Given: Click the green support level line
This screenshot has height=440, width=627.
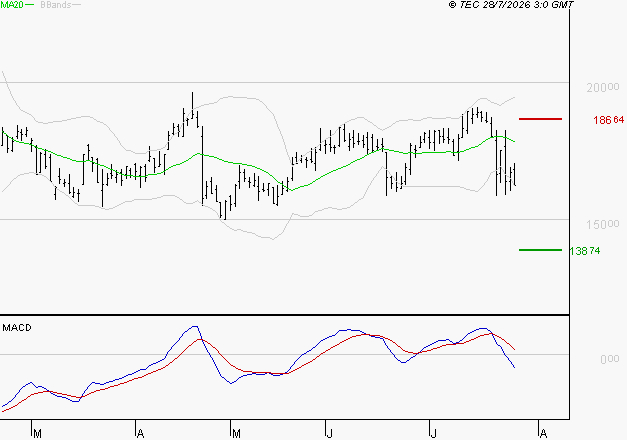Looking at the screenshot, I should tap(540, 250).
